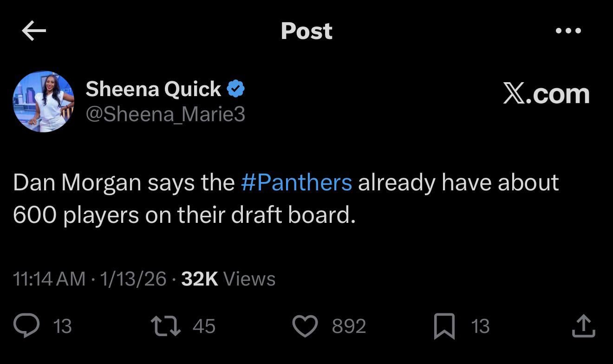Share the post via the share icon

click(583, 326)
